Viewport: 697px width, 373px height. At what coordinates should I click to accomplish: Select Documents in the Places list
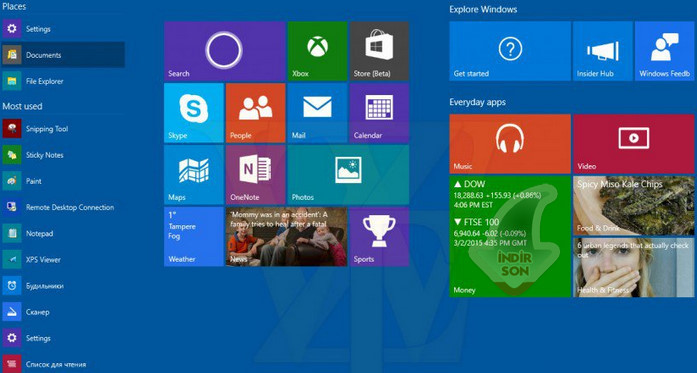pos(63,55)
